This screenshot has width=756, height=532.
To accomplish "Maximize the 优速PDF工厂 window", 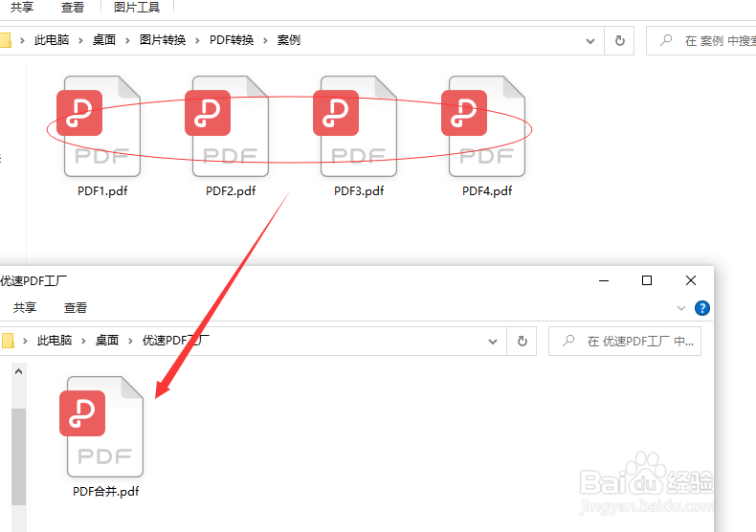I will coord(647,280).
